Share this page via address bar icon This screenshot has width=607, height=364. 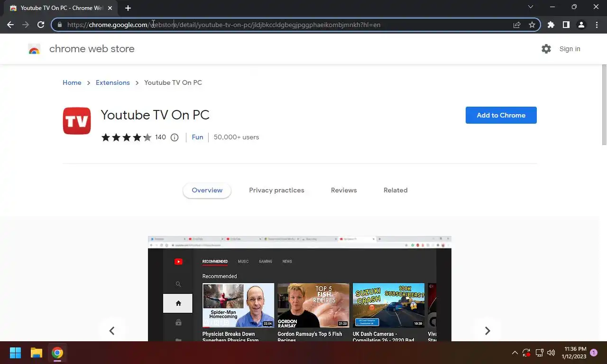[517, 25]
